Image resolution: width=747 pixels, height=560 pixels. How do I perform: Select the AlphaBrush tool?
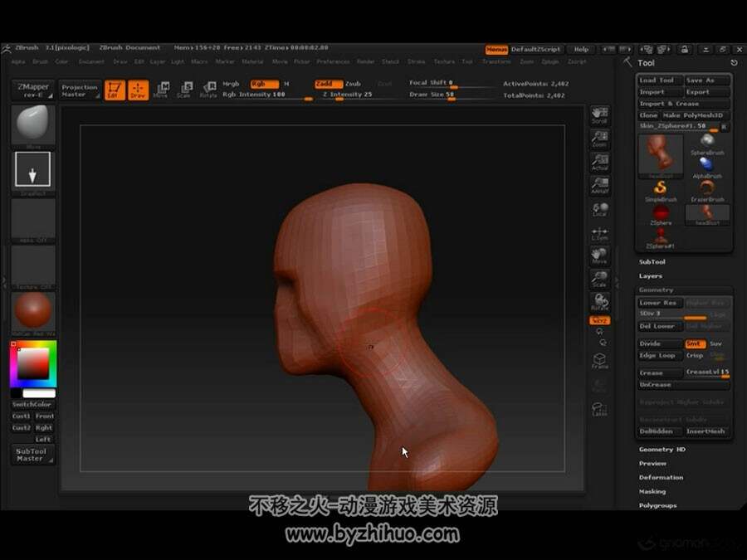[x=707, y=168]
